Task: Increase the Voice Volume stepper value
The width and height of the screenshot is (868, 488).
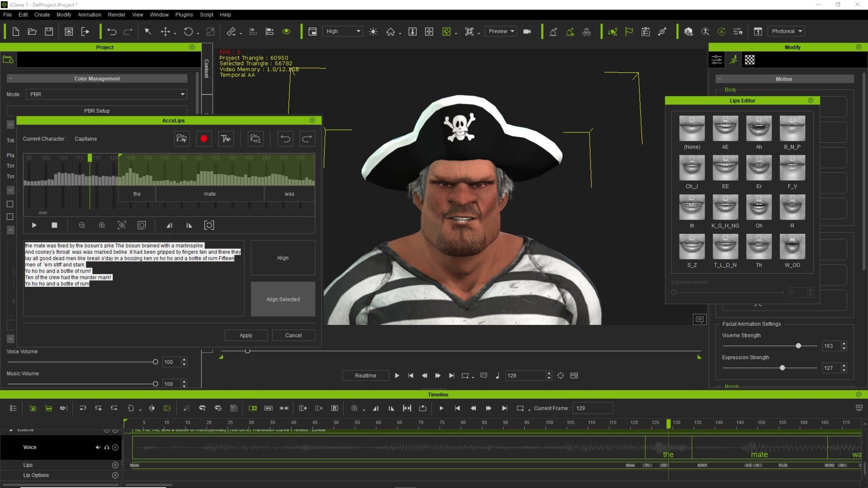Action: 184,360
